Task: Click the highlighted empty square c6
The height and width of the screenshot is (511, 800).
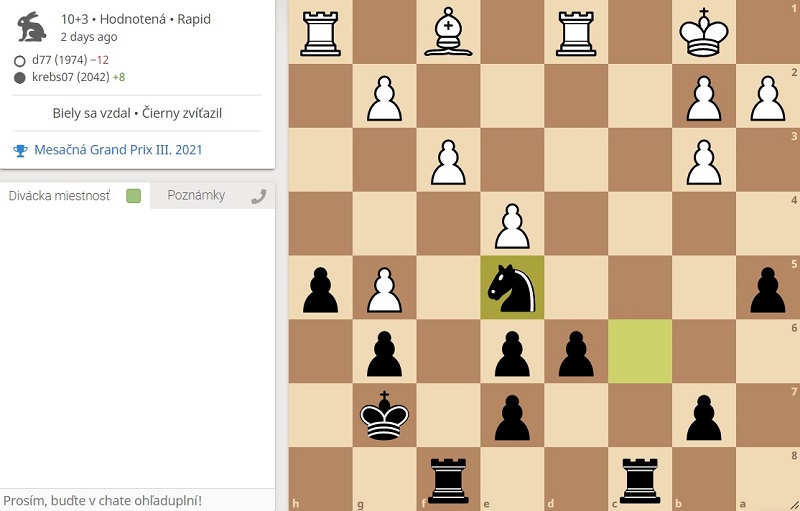Action: [x=639, y=351]
